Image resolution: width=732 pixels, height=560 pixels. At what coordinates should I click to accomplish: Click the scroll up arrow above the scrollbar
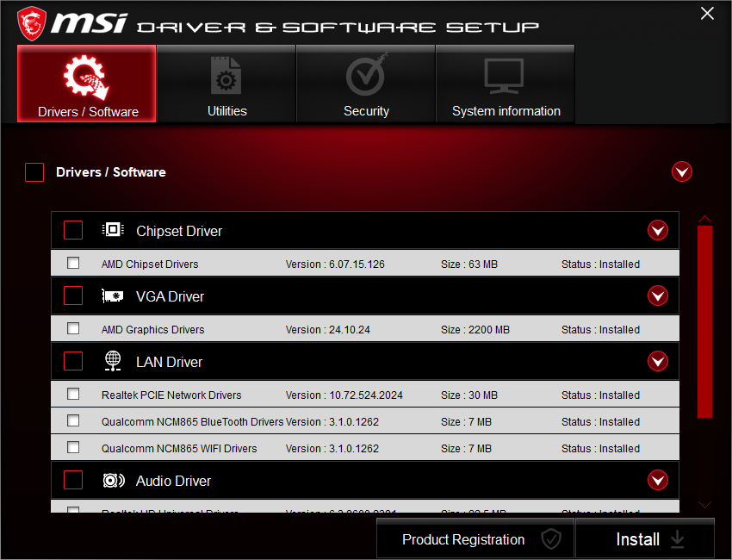(x=704, y=219)
